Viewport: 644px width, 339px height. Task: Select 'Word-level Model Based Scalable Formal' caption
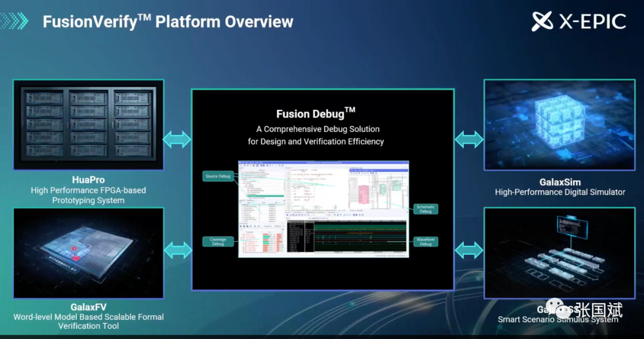(89, 318)
